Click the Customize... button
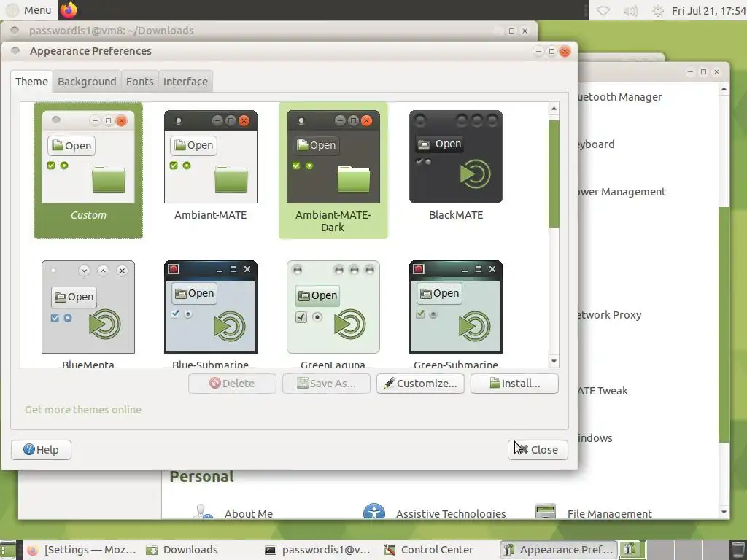 420,384
